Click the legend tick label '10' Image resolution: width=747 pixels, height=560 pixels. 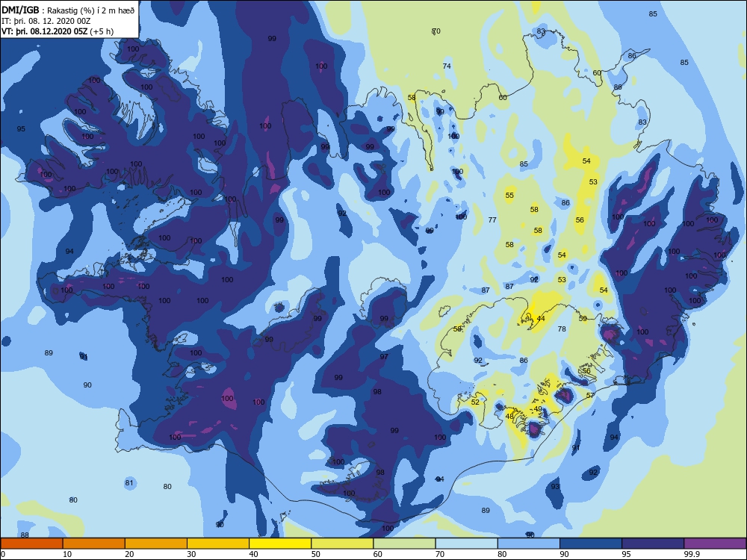pos(67,554)
